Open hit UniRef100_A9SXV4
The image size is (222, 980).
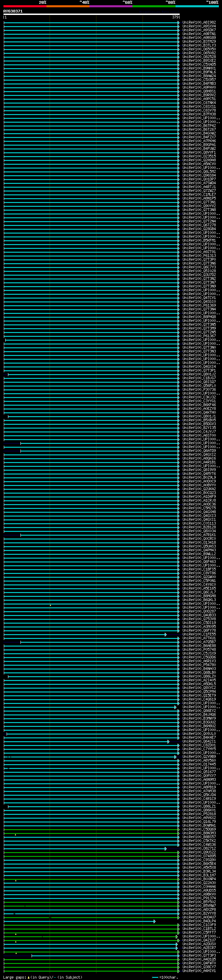(199, 26)
